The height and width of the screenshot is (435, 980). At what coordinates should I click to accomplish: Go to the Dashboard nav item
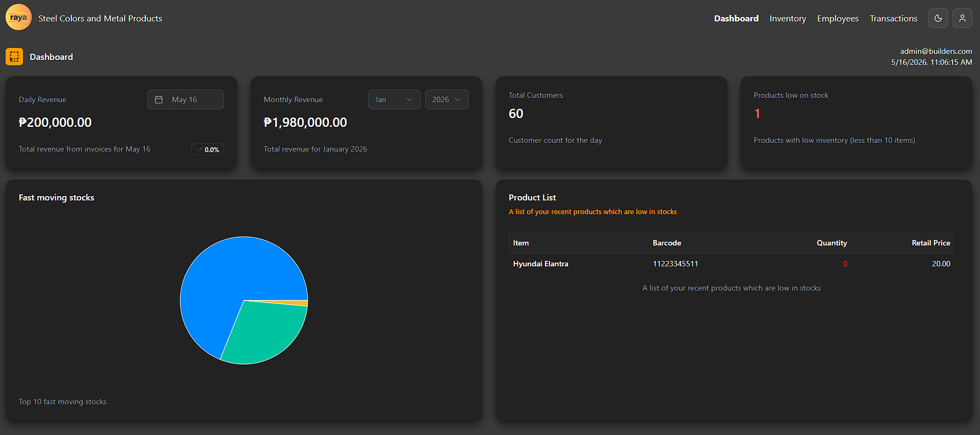click(x=736, y=18)
